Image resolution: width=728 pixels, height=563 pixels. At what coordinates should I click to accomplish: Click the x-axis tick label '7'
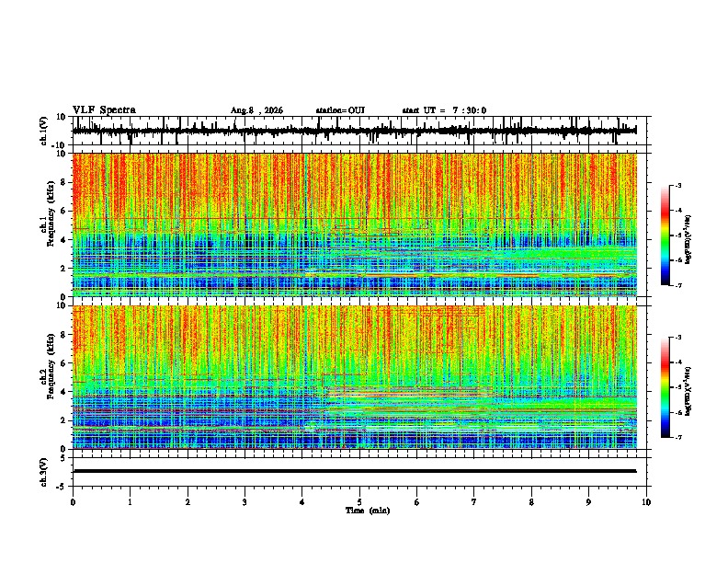(474, 502)
